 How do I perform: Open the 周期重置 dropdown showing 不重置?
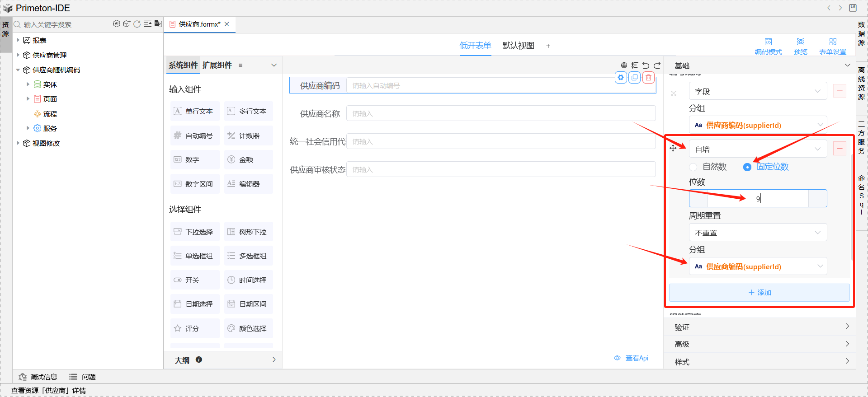[x=758, y=233]
